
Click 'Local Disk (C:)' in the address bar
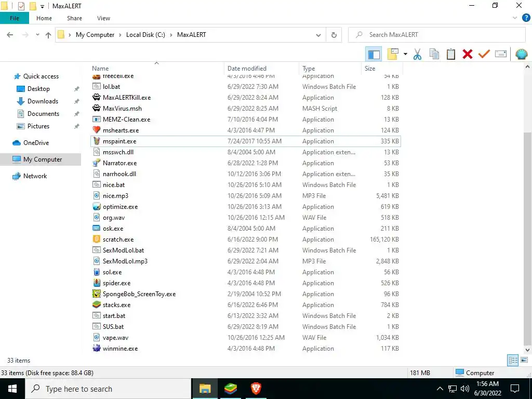(145, 35)
